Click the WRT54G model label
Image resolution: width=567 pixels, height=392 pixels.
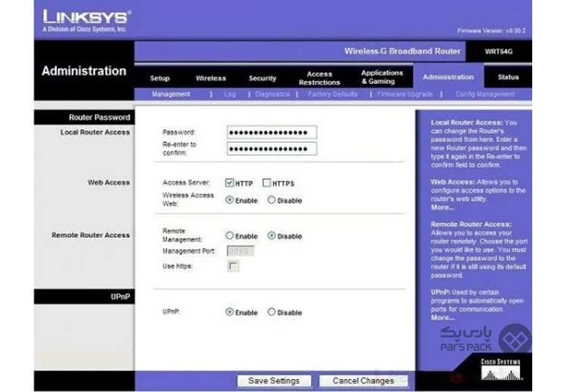(x=499, y=51)
